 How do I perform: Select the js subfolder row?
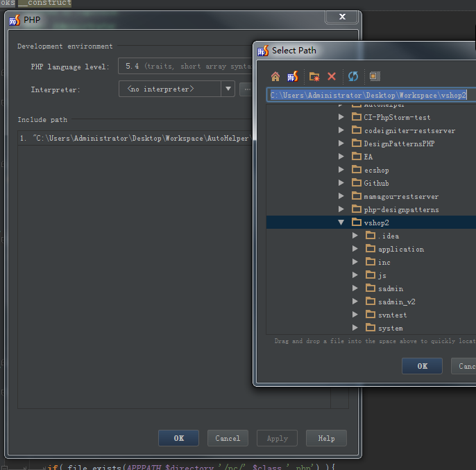click(x=371, y=275)
